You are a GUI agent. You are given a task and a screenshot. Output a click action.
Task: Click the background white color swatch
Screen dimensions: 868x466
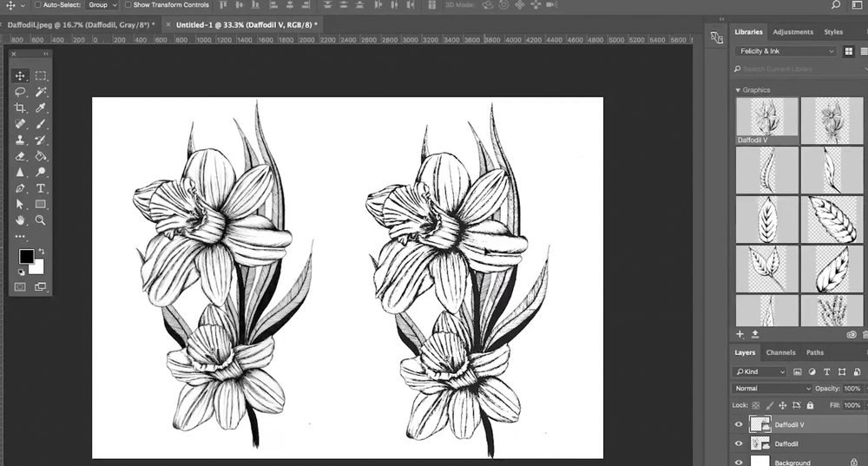pyautogui.click(x=37, y=269)
